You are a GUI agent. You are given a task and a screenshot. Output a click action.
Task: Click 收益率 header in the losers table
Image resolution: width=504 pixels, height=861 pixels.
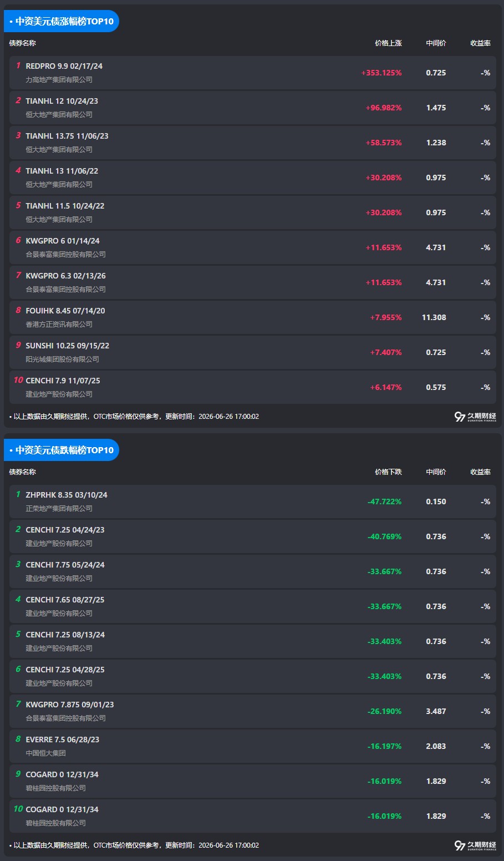(x=480, y=472)
